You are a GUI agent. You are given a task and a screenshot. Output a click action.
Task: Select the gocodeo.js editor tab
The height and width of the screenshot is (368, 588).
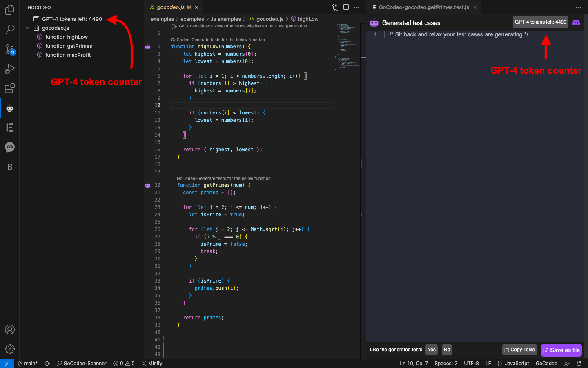[171, 7]
